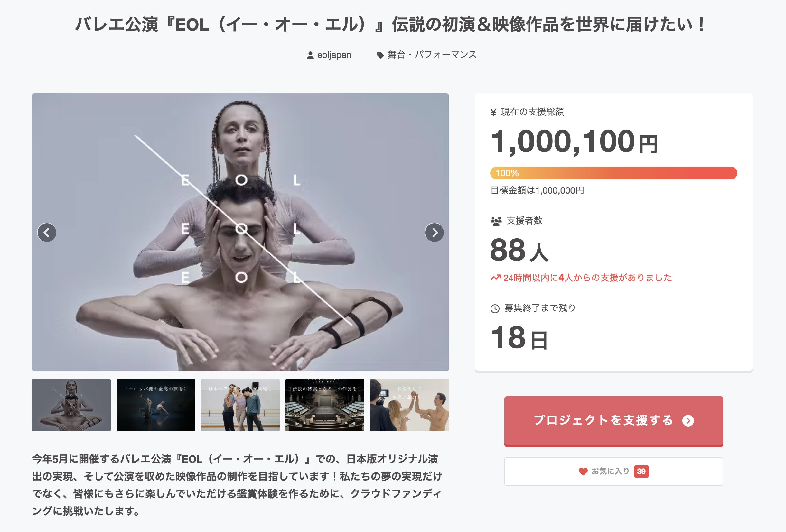
Task: Click the 100% funding progress bar
Action: [613, 173]
